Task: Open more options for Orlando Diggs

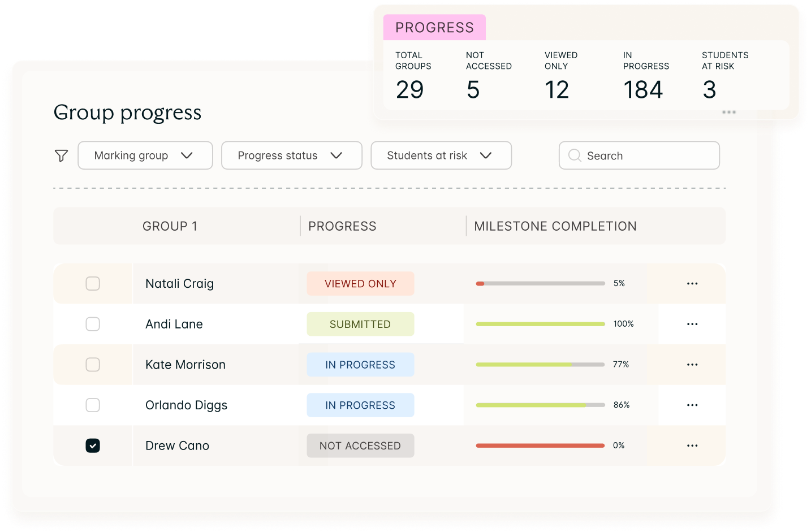Action: tap(692, 405)
